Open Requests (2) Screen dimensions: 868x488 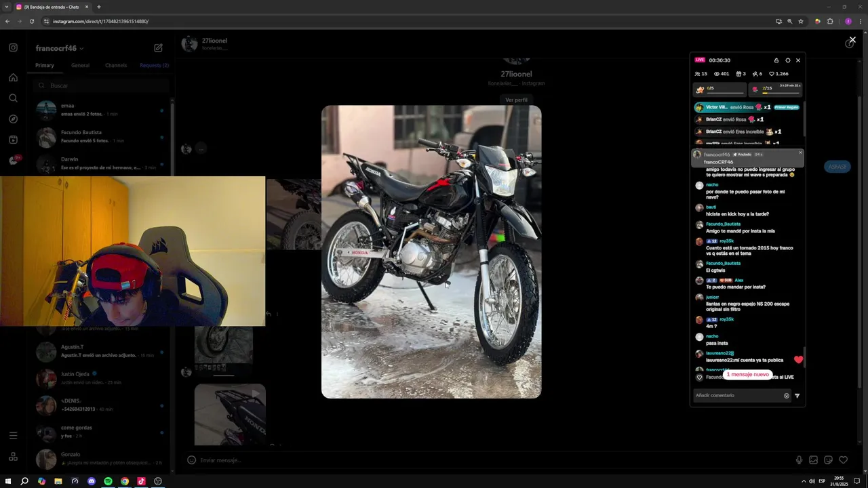click(154, 66)
